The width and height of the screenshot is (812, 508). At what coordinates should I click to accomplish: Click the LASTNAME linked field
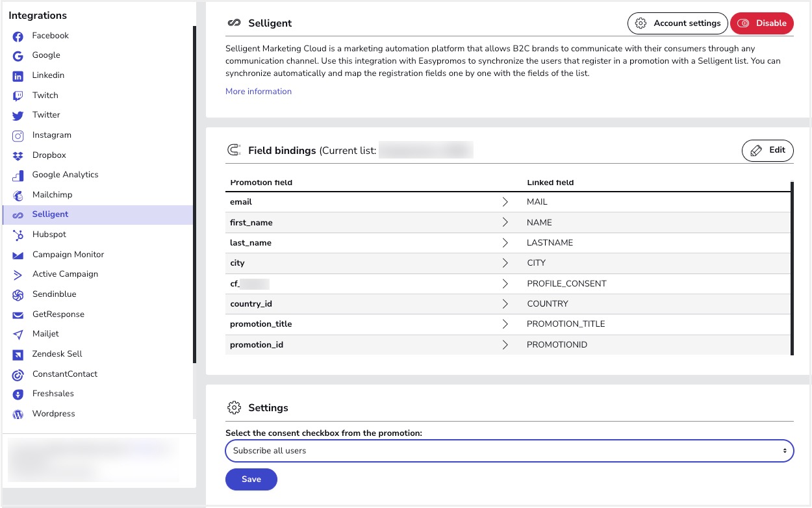(550, 243)
